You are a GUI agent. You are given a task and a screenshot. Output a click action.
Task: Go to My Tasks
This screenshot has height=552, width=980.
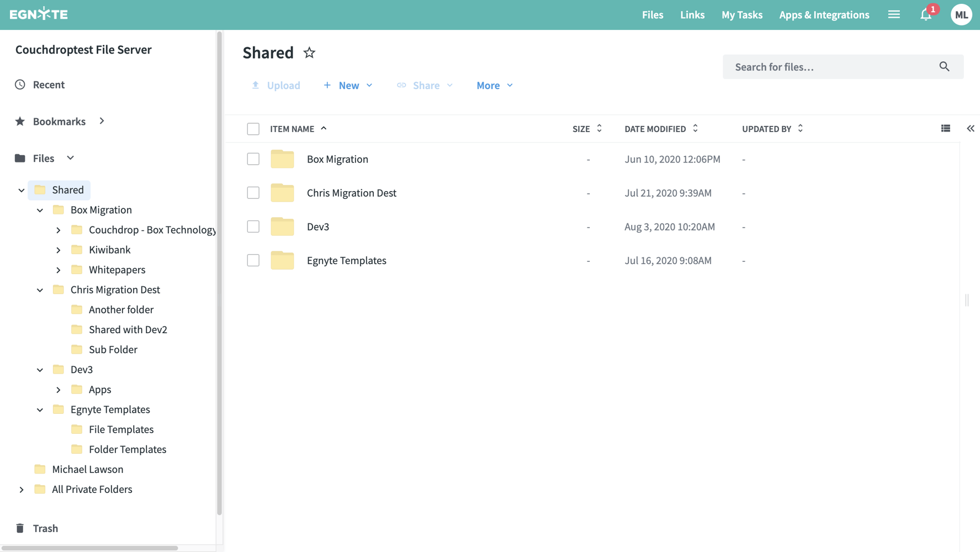click(x=741, y=15)
